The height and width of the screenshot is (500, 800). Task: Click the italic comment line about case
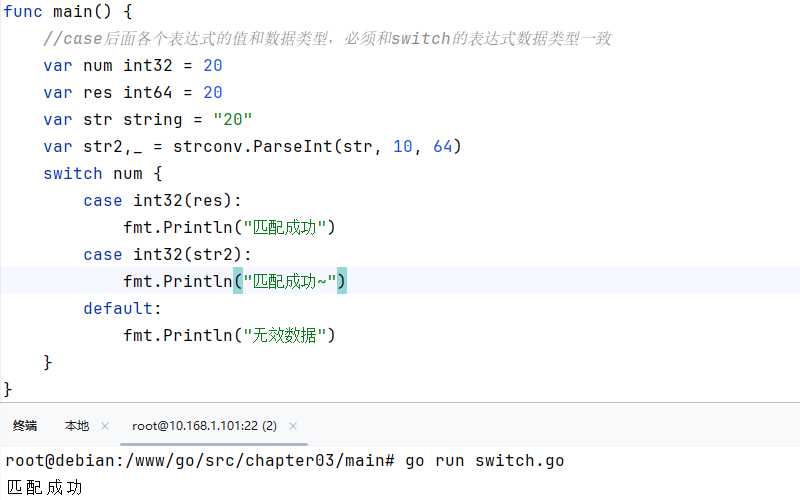tap(327, 39)
